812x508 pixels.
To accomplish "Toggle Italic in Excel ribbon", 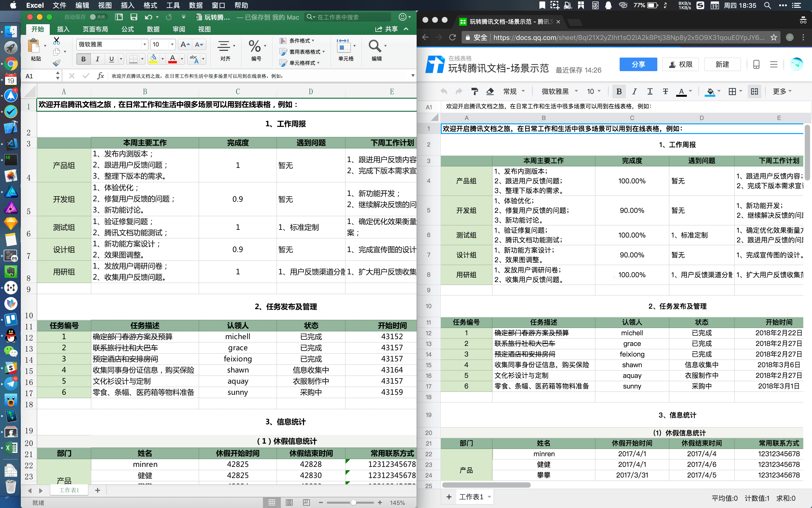I will tap(97, 59).
